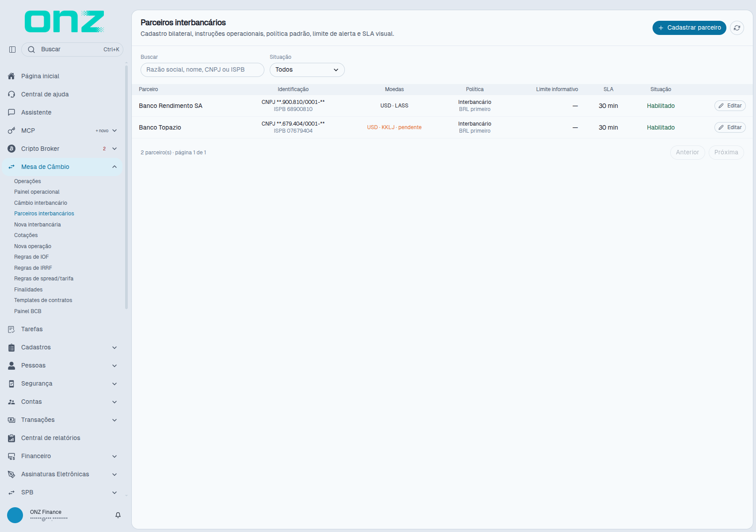Click the Assinaturas Eletrônicas pen icon
756x532 pixels.
[x=11, y=474]
